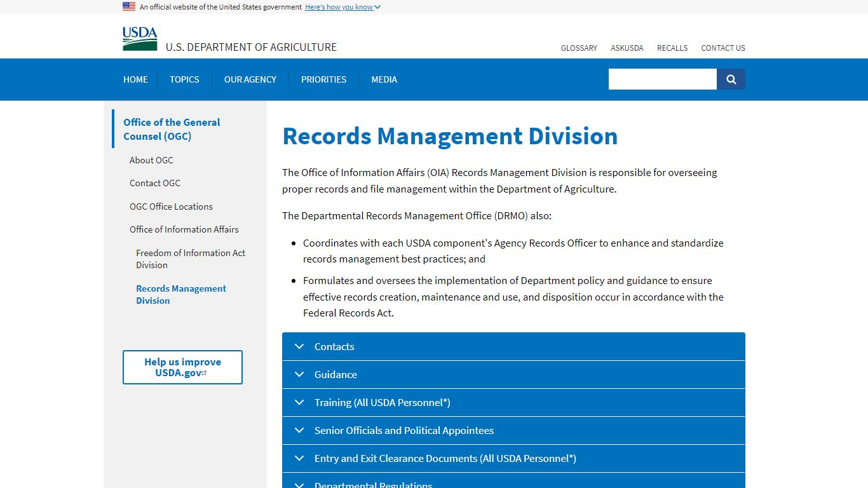Click the search magnifier button
This screenshot has width=868, height=488.
pyautogui.click(x=731, y=79)
